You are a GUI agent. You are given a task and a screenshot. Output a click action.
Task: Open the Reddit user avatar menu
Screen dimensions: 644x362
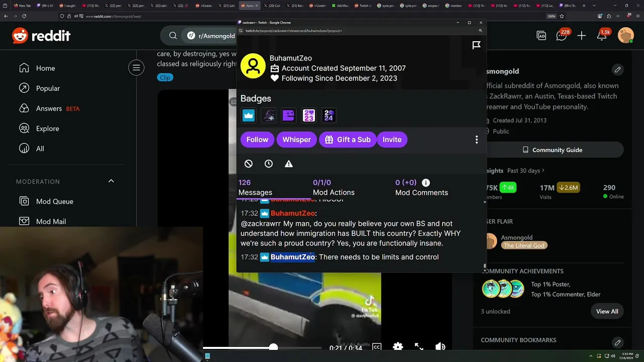pos(626,36)
